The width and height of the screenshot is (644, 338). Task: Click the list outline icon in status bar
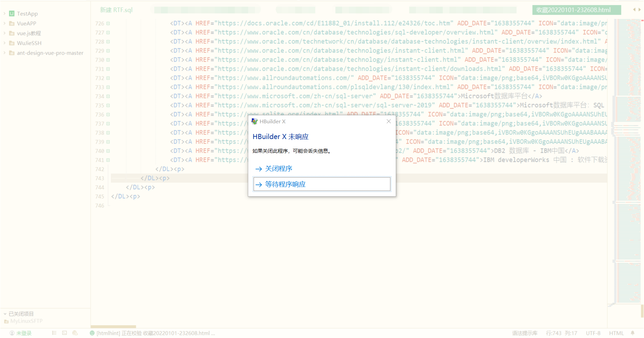pyautogui.click(x=54, y=333)
